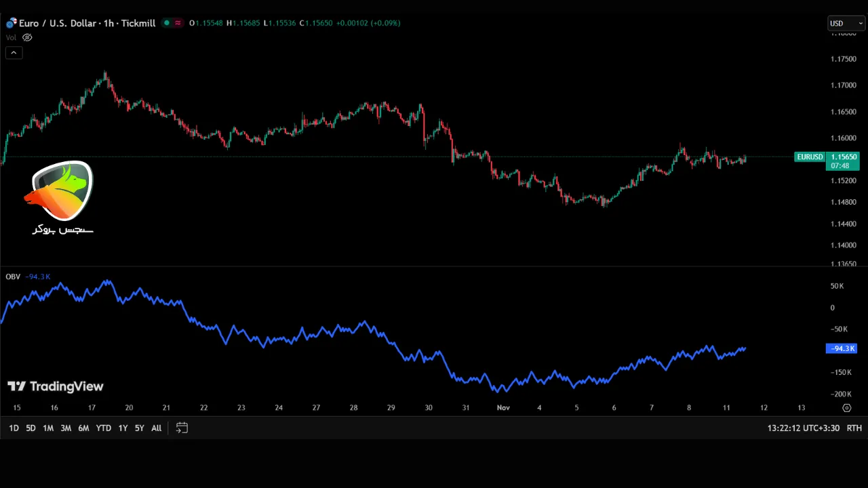Screen dimensions: 868x488
Task: Click the Euro / U.S. Dollar symbol title
Action: pos(87,23)
